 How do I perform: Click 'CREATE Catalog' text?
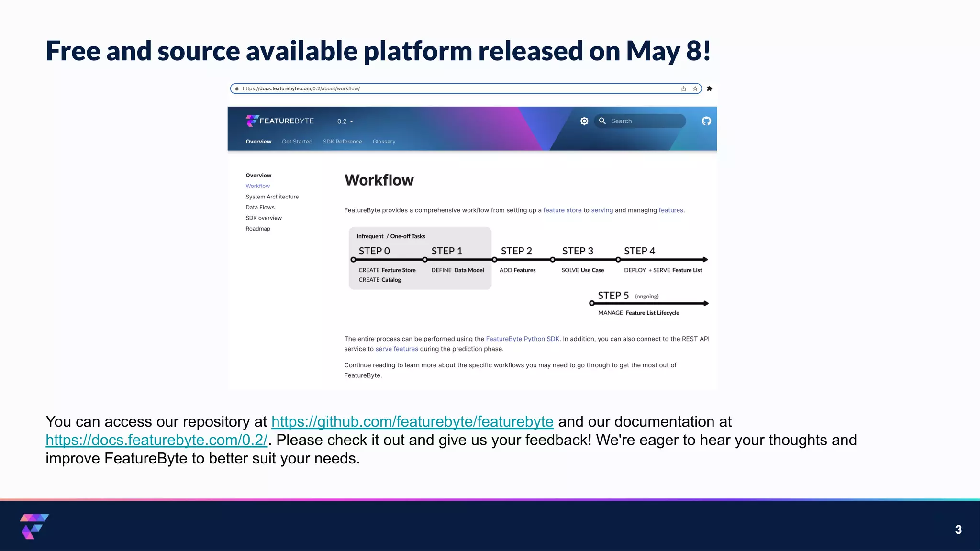pyautogui.click(x=379, y=280)
